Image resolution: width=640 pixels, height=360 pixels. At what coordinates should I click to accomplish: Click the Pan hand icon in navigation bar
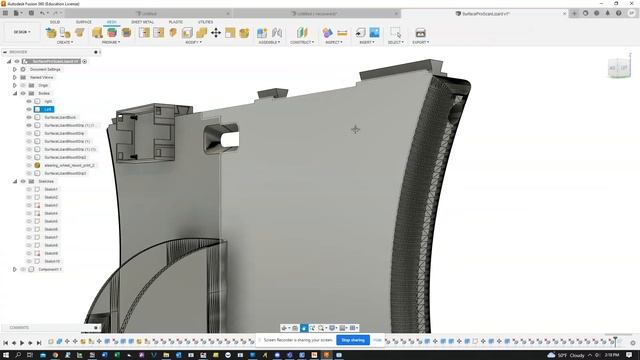point(304,328)
